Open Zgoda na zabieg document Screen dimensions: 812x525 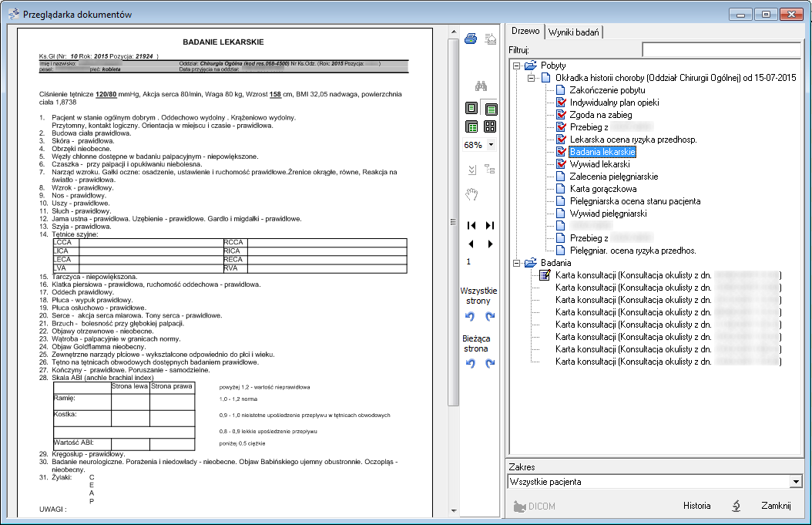[601, 115]
